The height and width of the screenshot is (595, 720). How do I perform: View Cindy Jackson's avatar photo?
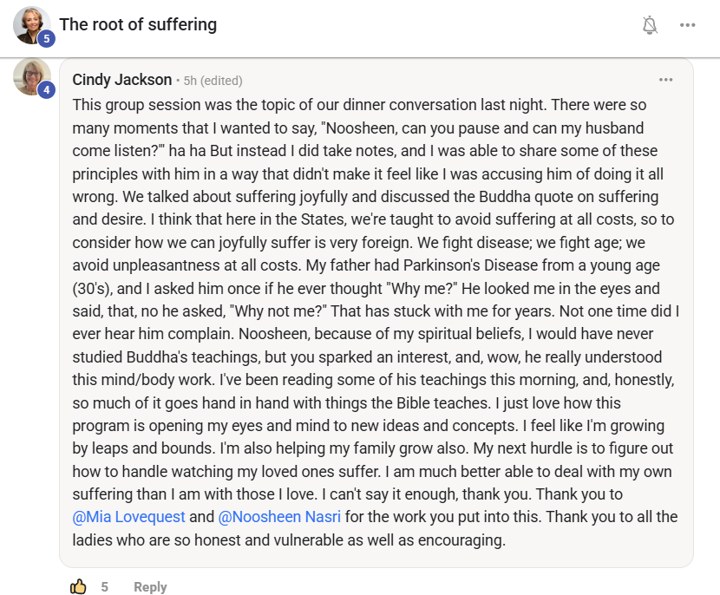[x=31, y=76]
